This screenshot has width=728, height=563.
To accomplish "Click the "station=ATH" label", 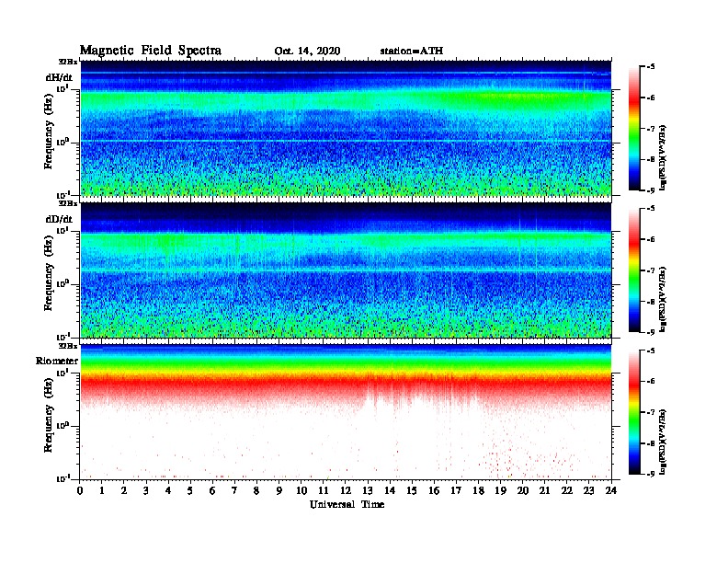I will (x=412, y=52).
